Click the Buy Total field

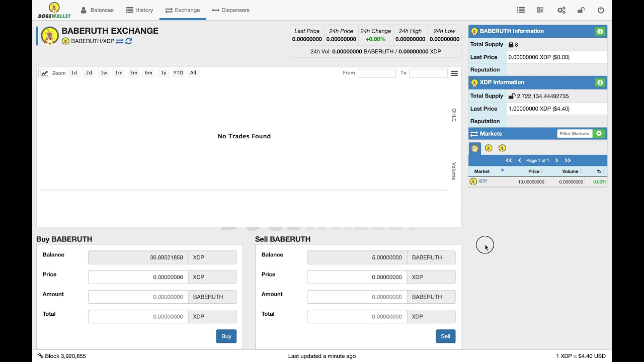[x=138, y=317]
